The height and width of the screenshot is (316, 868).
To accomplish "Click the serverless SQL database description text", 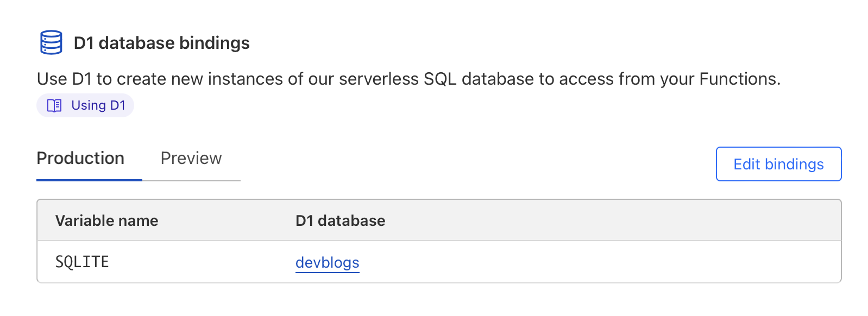I will point(408,79).
